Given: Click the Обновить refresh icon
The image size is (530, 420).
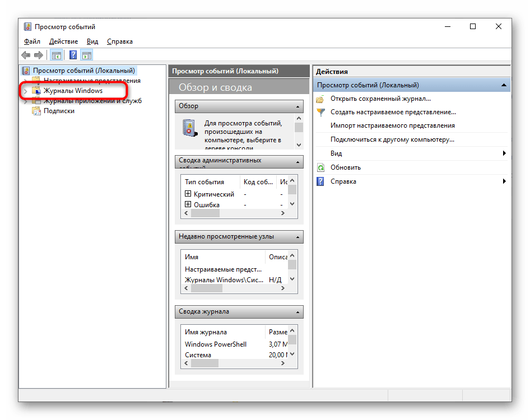Looking at the screenshot, I should (320, 166).
